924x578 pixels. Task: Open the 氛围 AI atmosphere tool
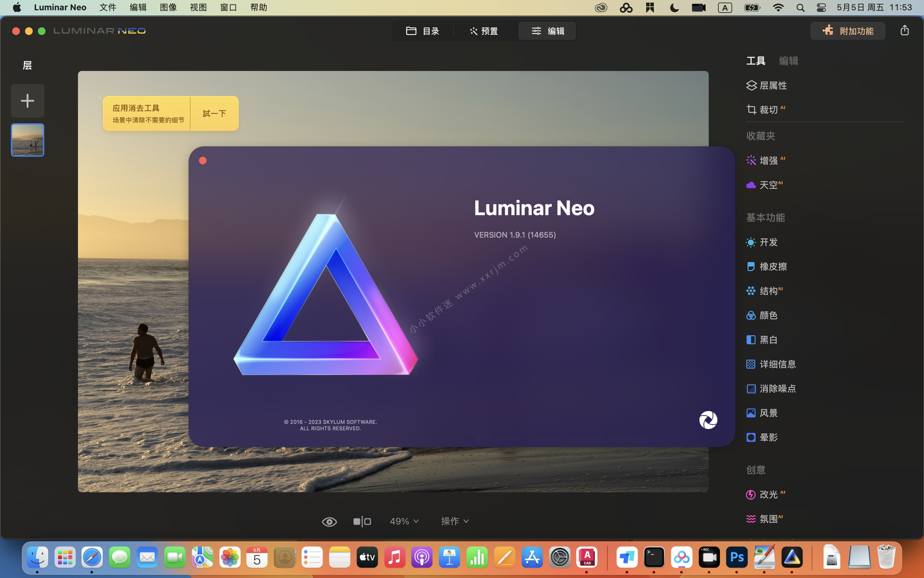(x=765, y=519)
